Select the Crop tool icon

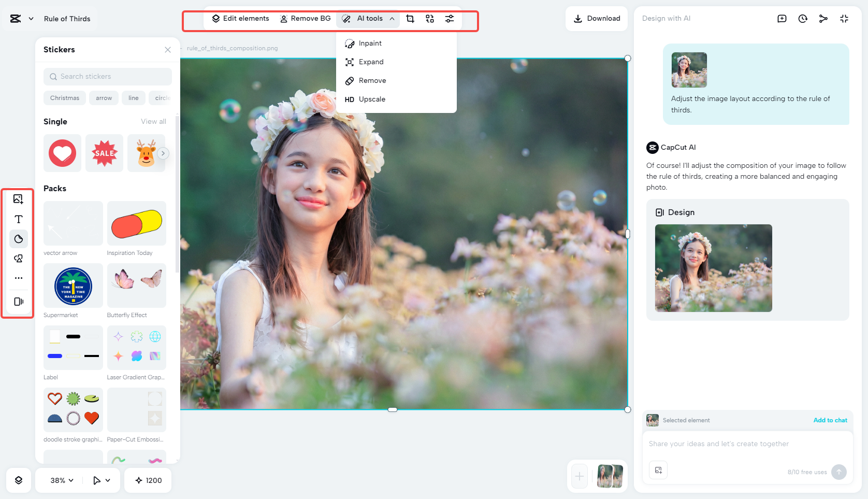(x=410, y=19)
